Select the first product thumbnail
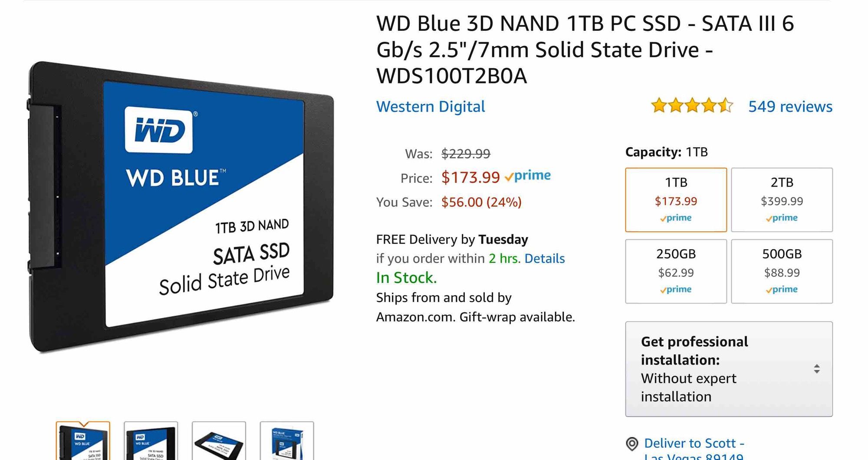Screen dimensions: 868x460 83,440
